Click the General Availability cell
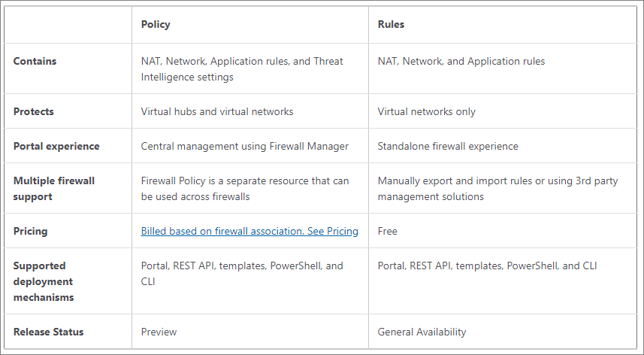Image resolution: width=644 pixels, height=355 pixels. tap(422, 332)
